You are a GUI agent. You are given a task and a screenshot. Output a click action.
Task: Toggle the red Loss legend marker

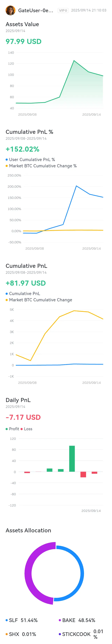coord(22,429)
